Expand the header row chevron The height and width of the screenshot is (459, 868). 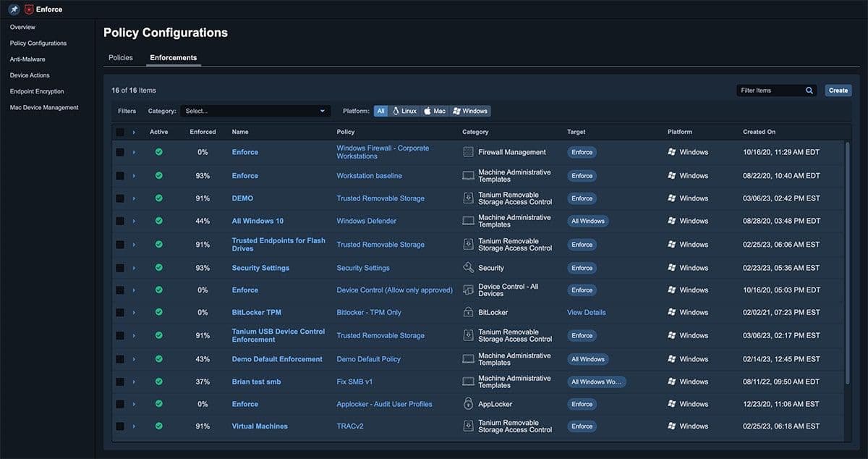click(134, 132)
